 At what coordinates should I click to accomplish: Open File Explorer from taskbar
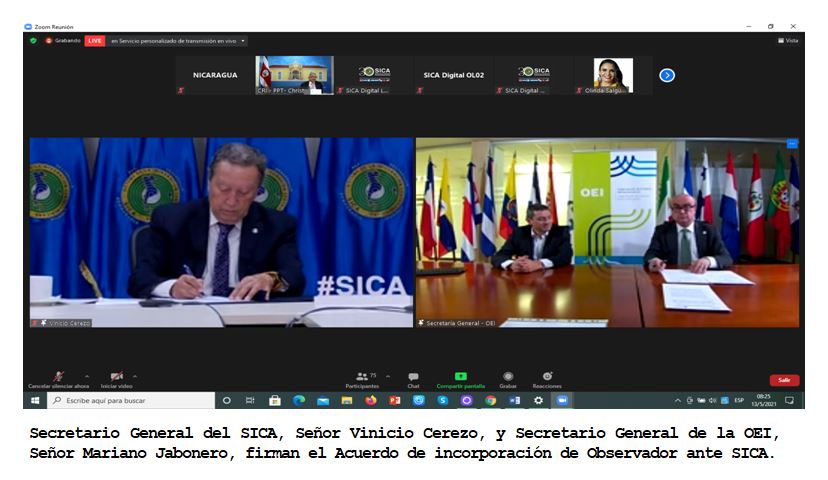click(x=346, y=400)
